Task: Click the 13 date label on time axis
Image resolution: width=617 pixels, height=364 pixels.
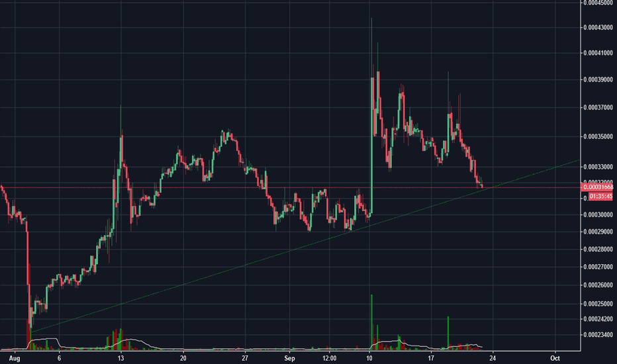Action: (120, 358)
